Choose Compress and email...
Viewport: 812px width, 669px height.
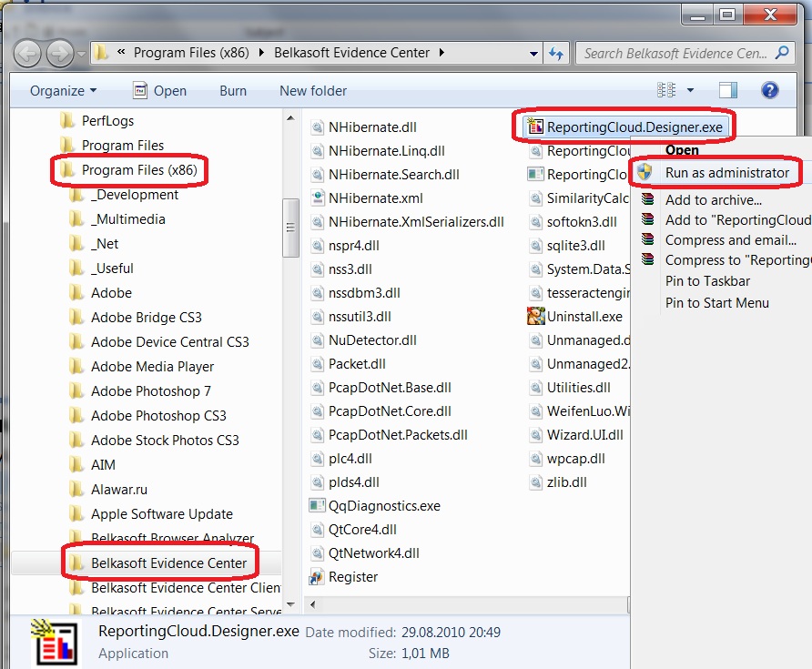(731, 240)
